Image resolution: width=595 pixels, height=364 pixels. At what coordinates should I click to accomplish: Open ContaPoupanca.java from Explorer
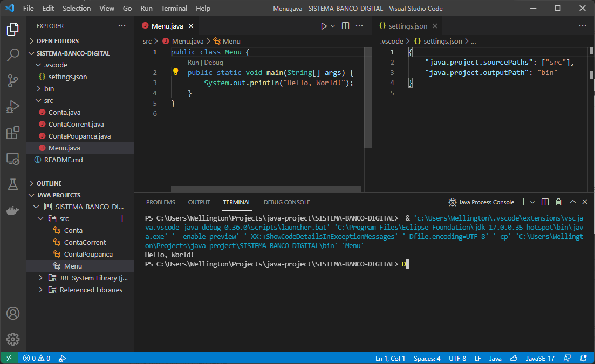(80, 136)
